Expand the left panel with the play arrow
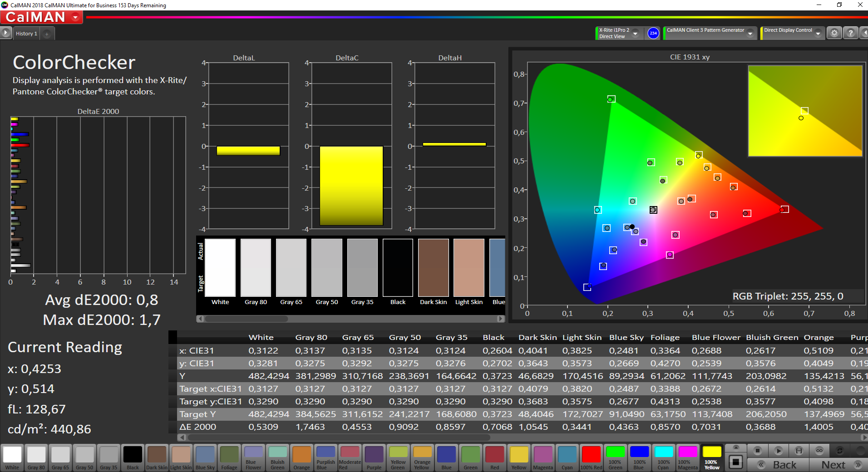 [5, 33]
